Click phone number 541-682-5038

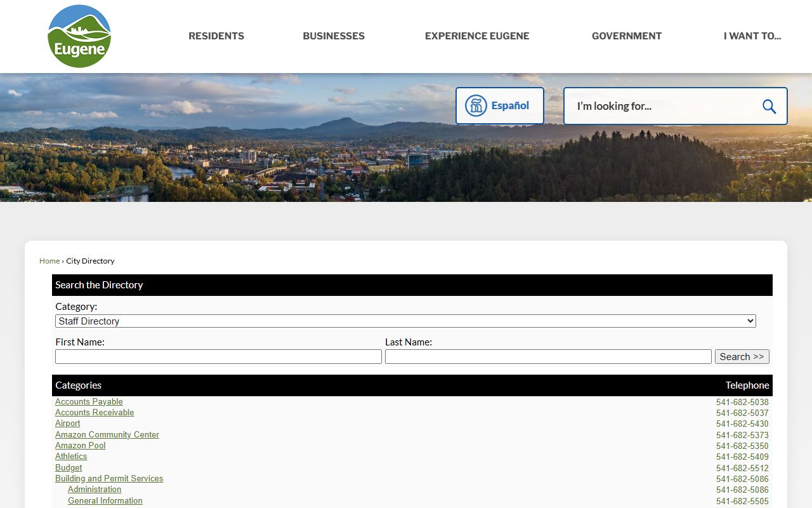[x=742, y=402]
